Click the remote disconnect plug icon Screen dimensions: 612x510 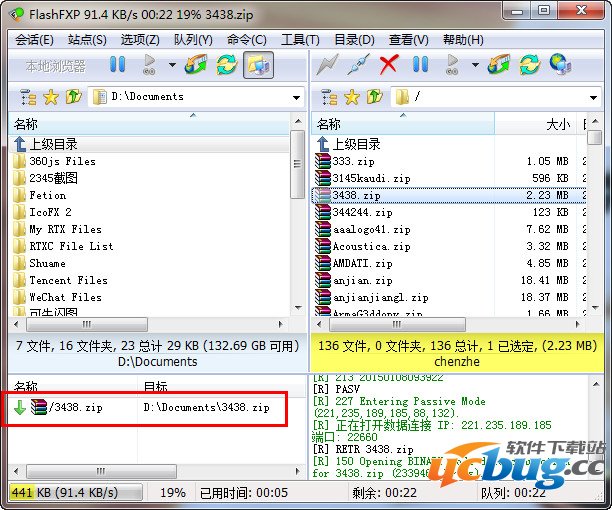pos(357,66)
